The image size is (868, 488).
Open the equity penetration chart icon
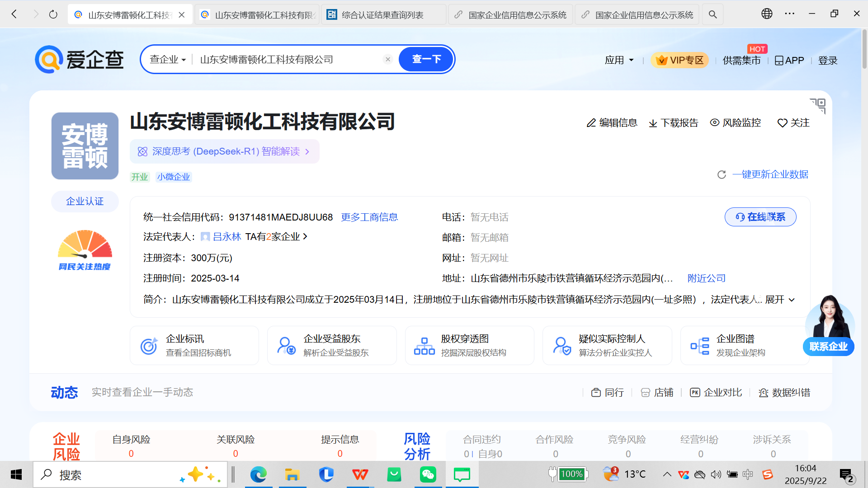424,346
